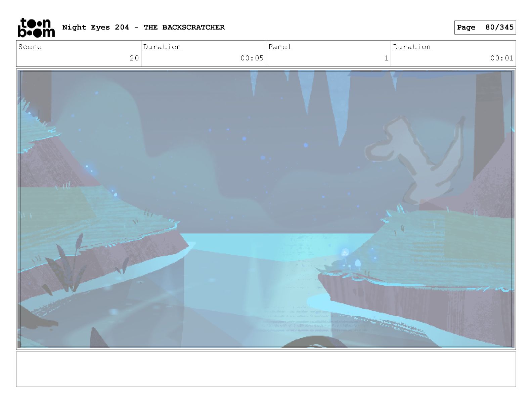This screenshot has width=532, height=411.
Task: Click the 'Scene' label
Action: (x=30, y=47)
